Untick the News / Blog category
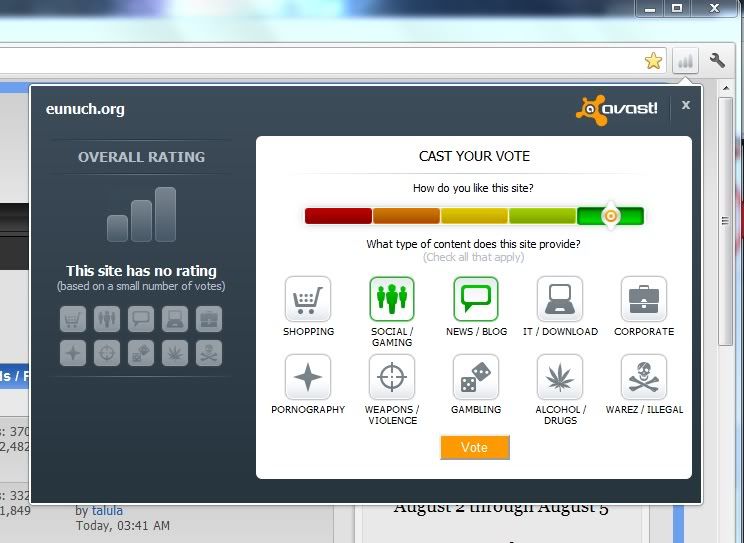 (476, 299)
